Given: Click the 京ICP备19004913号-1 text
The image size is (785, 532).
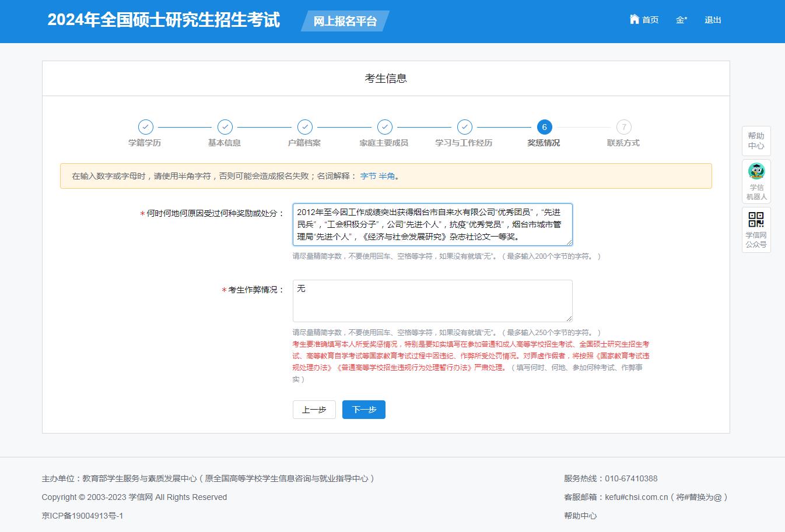Looking at the screenshot, I should pyautogui.click(x=82, y=516).
